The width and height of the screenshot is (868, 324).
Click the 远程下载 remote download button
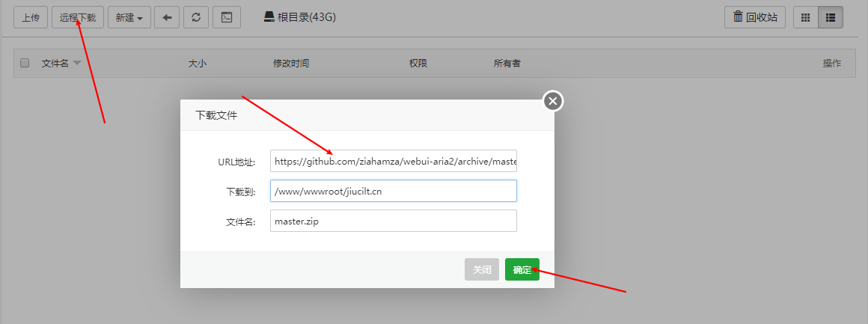pos(78,17)
